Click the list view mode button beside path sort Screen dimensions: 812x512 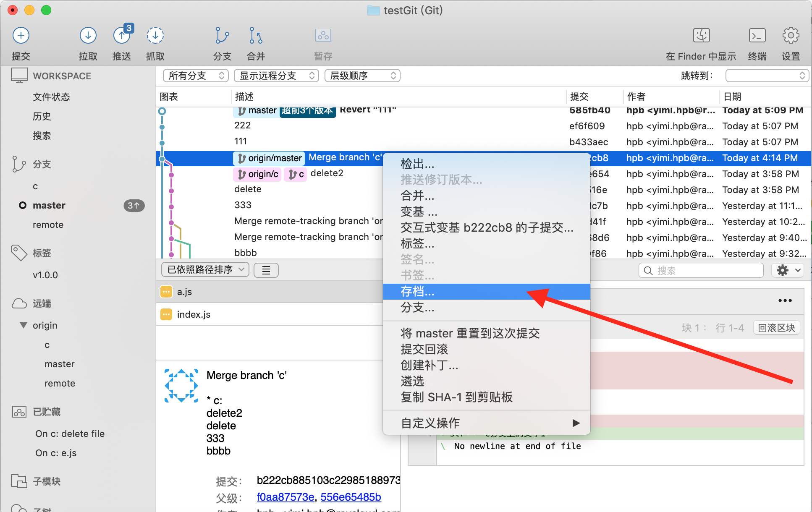(x=266, y=270)
